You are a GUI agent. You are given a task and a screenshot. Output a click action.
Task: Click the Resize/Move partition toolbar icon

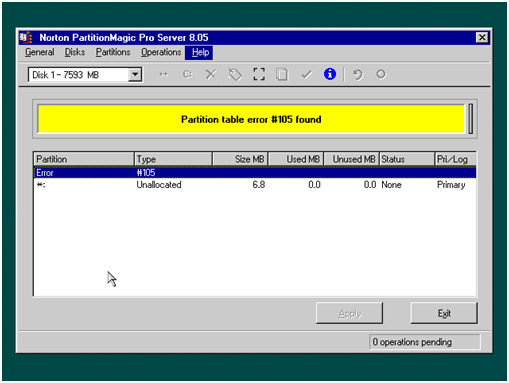coord(163,74)
